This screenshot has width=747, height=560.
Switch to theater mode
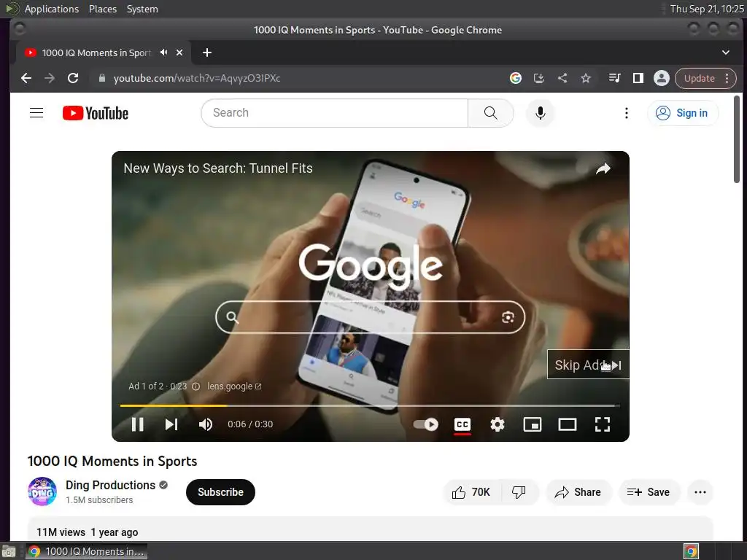point(568,424)
